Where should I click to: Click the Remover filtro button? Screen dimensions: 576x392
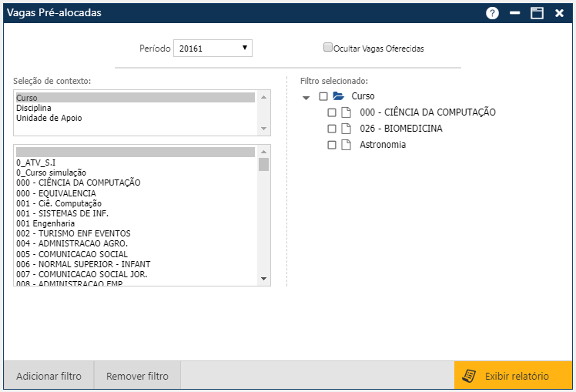[137, 376]
